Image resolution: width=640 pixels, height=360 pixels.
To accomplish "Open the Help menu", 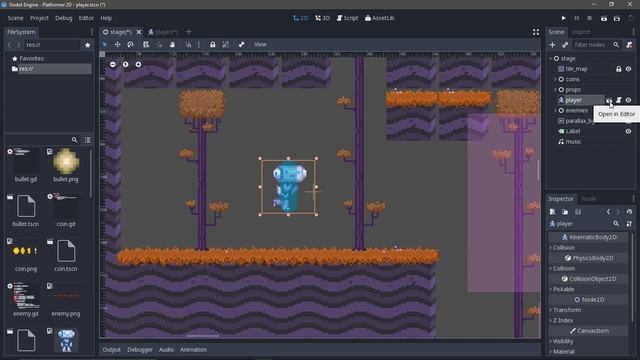I will 106,18.
